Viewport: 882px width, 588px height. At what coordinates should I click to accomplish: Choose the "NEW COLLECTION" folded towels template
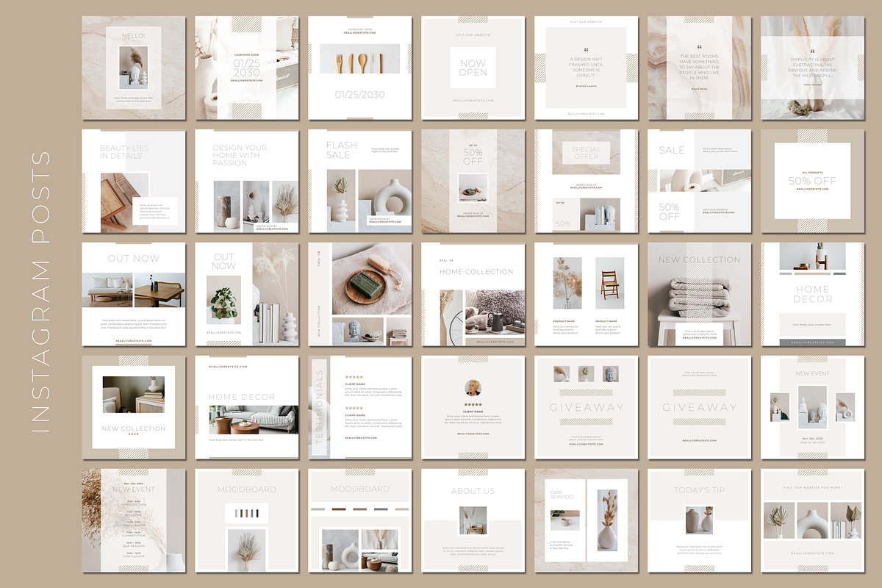[x=700, y=294]
